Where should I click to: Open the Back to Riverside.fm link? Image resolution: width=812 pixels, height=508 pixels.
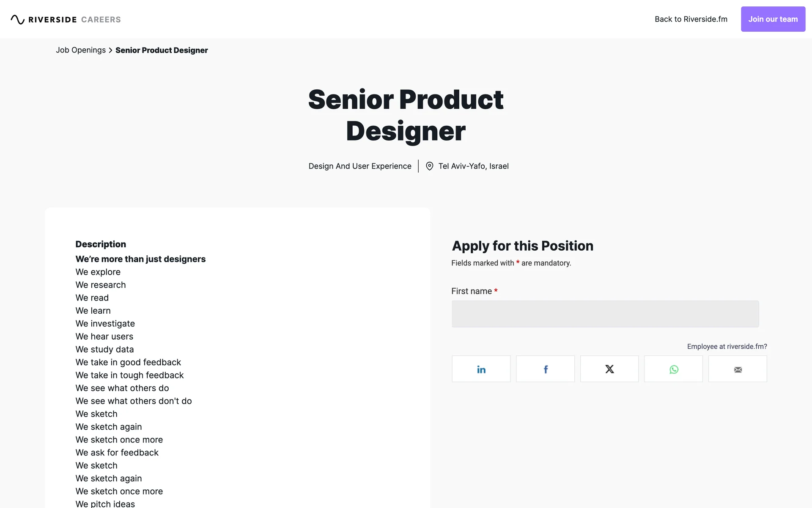tap(691, 19)
